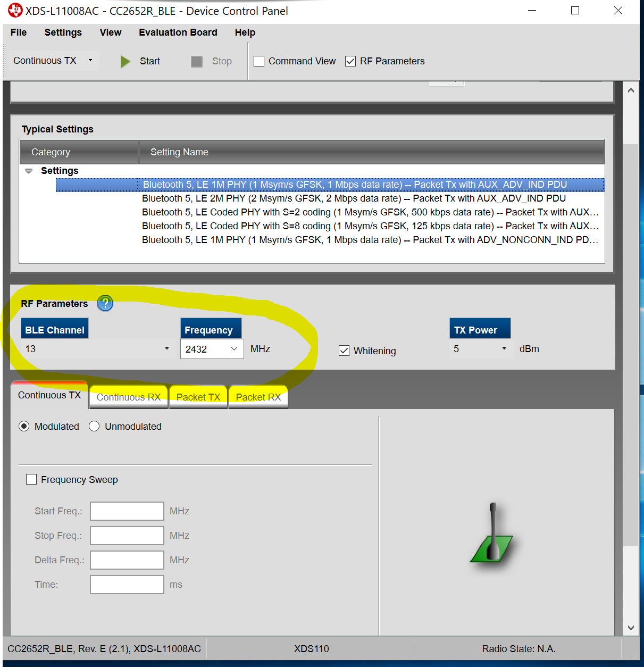
Task: Open the Help menu
Action: pyautogui.click(x=245, y=32)
